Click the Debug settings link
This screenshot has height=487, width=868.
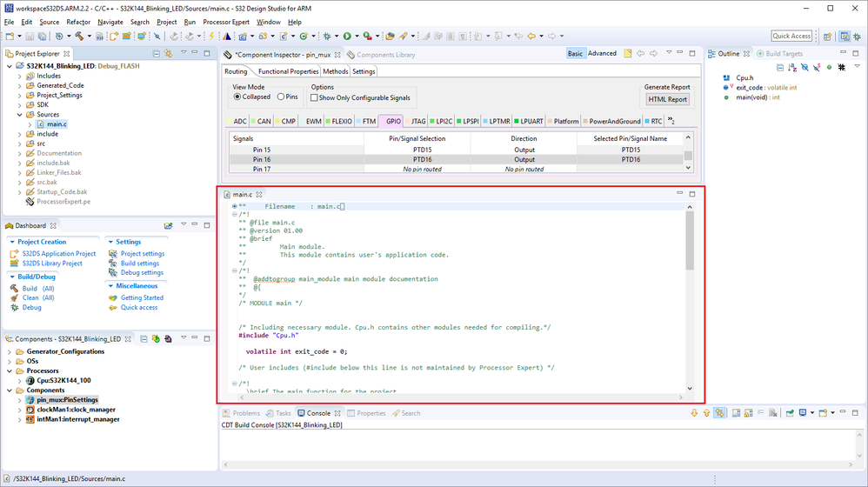click(x=142, y=272)
